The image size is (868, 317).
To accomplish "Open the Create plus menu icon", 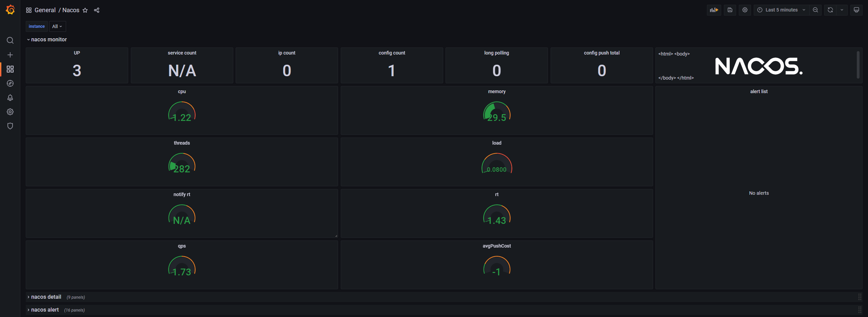I will tap(10, 55).
